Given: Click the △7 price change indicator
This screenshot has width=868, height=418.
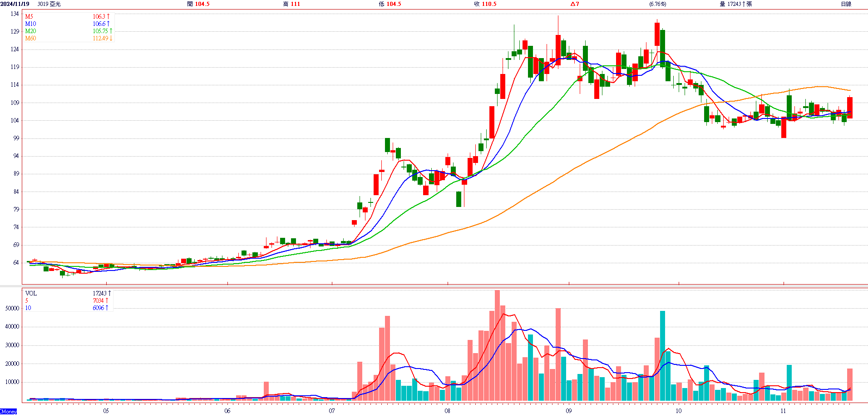Looking at the screenshot, I should (x=575, y=4).
